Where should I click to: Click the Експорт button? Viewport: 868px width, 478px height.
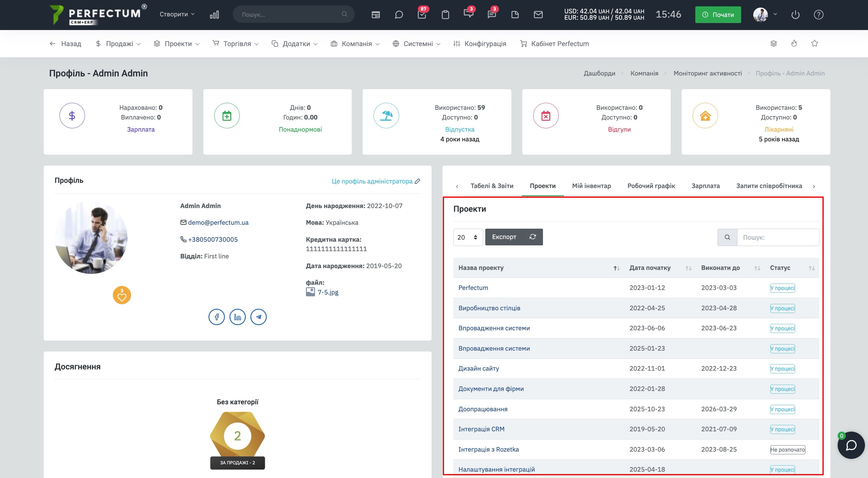(x=504, y=237)
